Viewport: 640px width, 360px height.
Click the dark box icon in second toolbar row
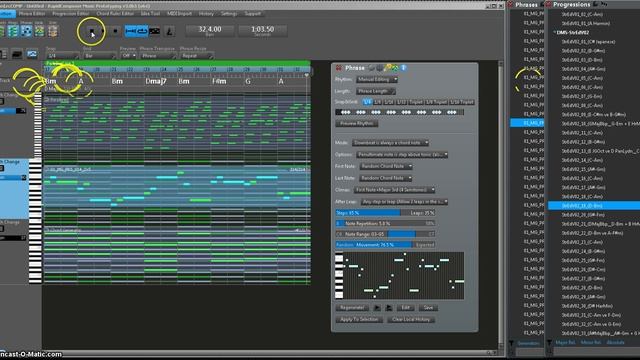tap(17, 54)
